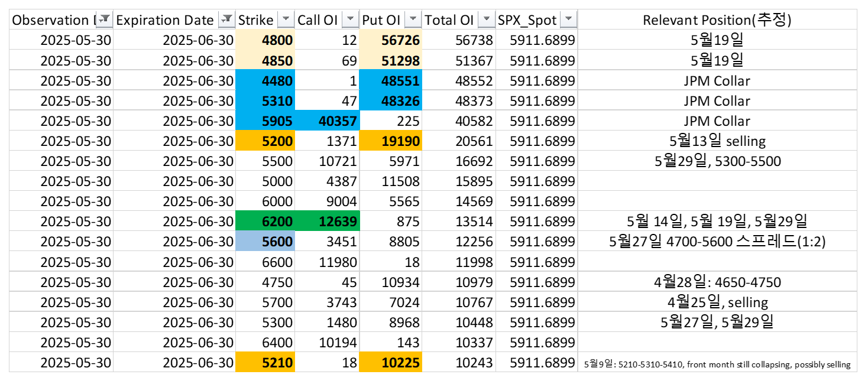Select the Strike cell 4800

tap(265, 40)
